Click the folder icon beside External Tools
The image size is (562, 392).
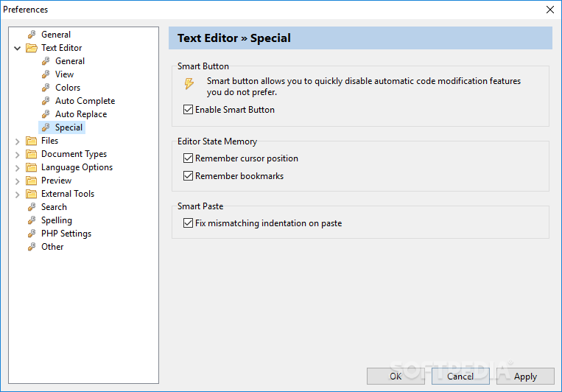[x=31, y=194]
